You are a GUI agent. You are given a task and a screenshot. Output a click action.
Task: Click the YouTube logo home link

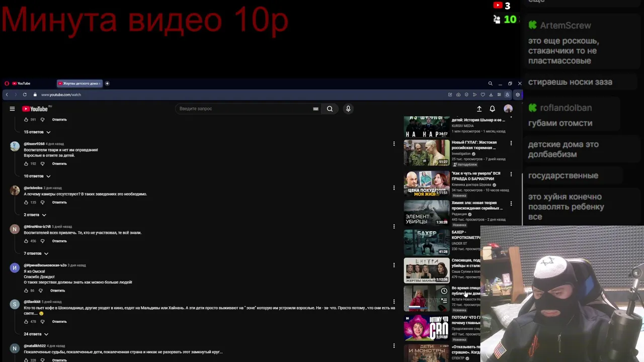coord(35,109)
